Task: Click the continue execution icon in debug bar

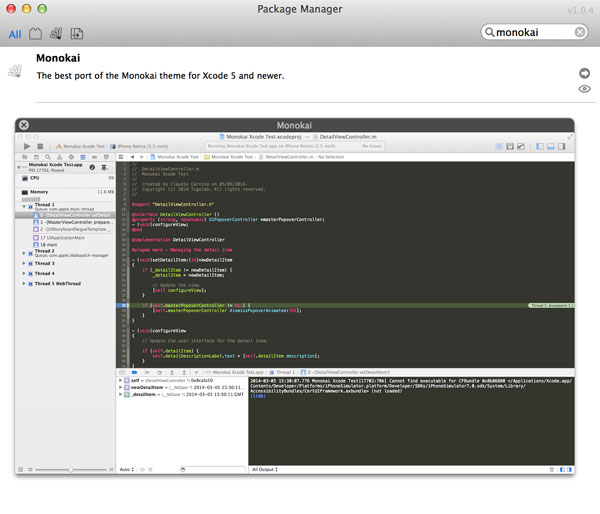Action: point(147,372)
